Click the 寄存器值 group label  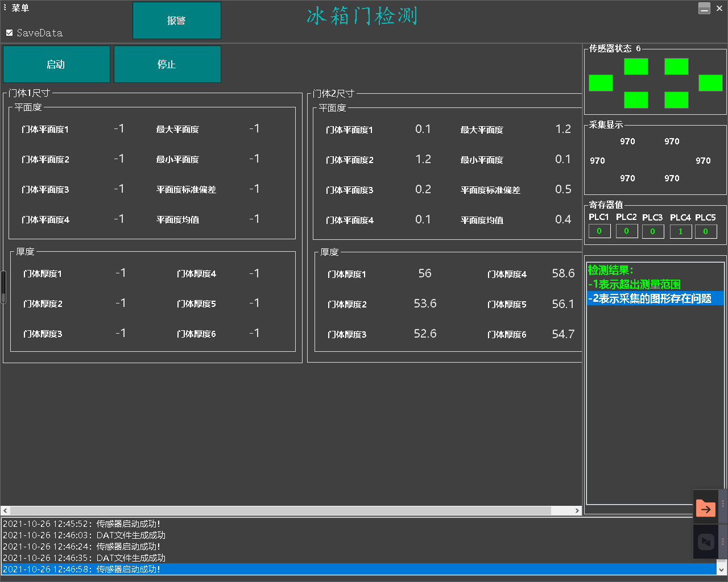click(606, 205)
